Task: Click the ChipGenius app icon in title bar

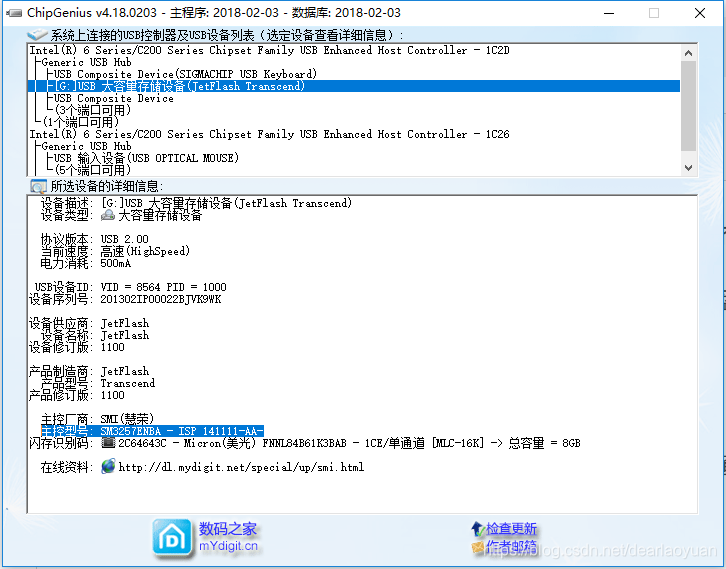Action: click(14, 13)
